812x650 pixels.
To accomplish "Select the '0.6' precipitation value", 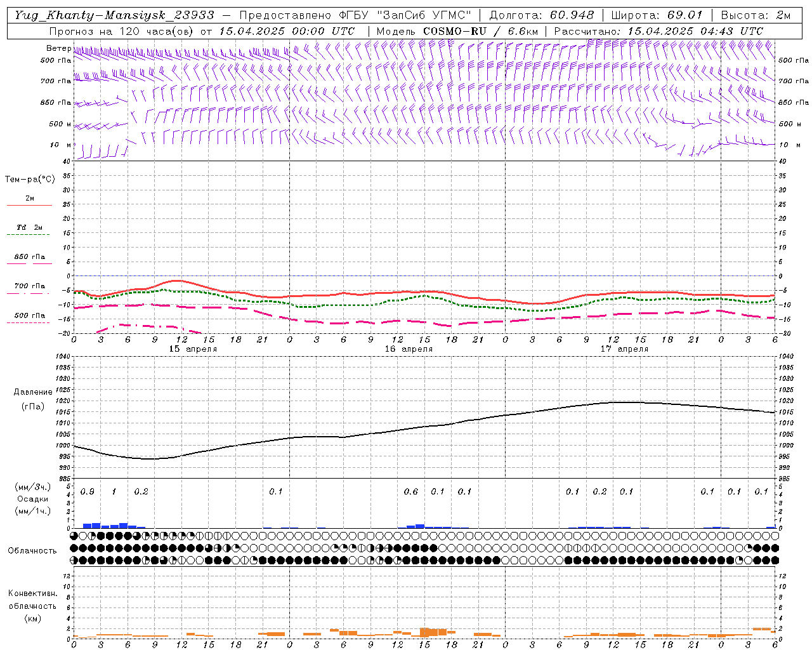I will (x=411, y=492).
